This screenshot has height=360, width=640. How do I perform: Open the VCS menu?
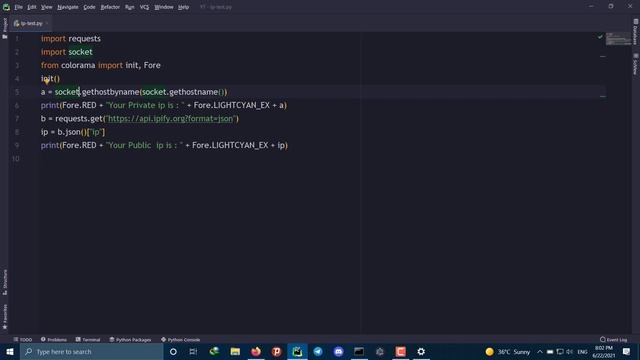click(144, 7)
